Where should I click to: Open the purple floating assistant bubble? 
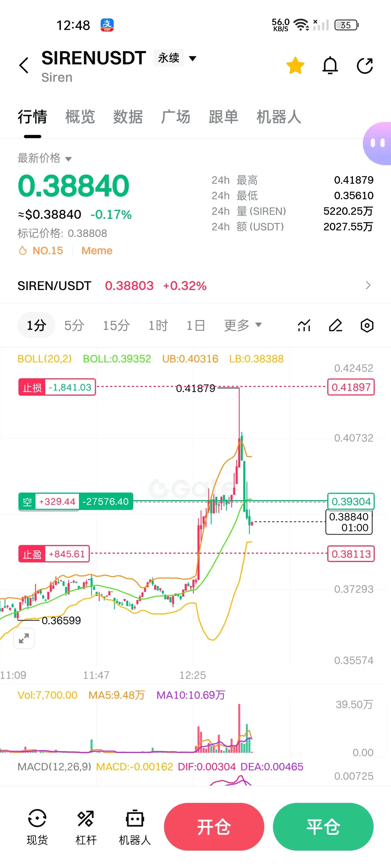point(377,144)
